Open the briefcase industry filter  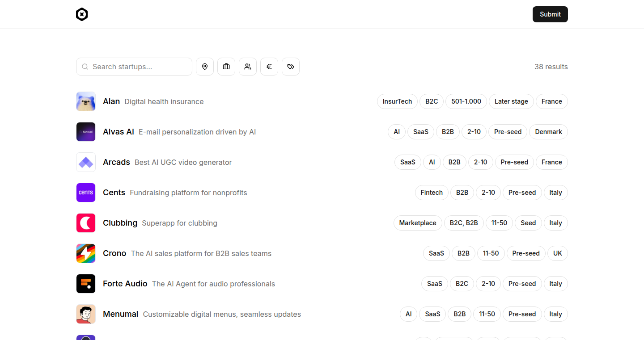pos(226,67)
